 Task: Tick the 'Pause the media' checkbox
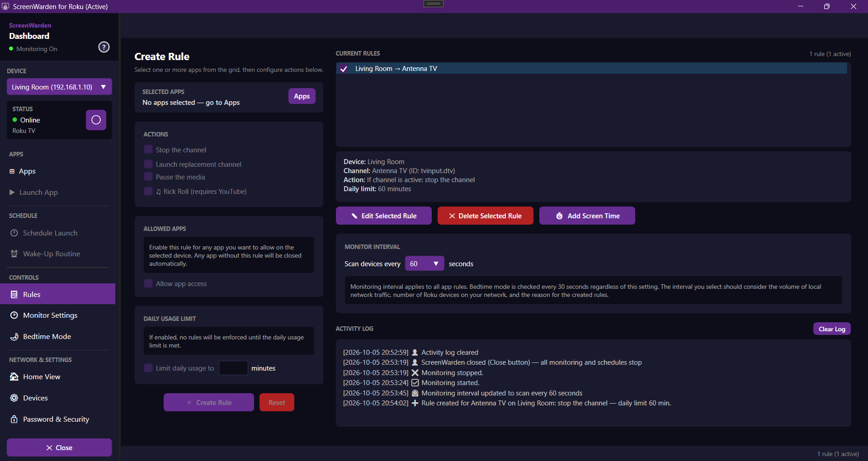click(x=148, y=177)
